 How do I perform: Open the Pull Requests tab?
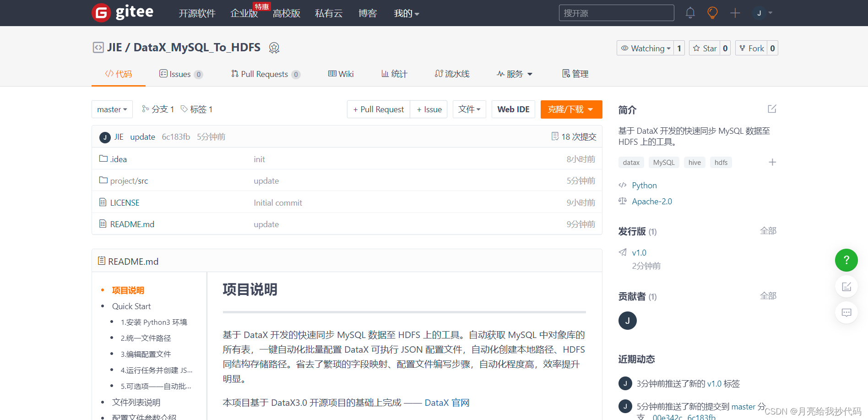[266, 74]
